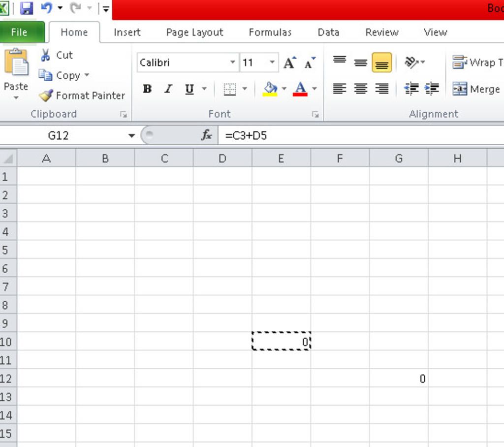Open the Customize Quick Access Toolbar arrow
This screenshot has width=504, height=447.
pos(106,9)
